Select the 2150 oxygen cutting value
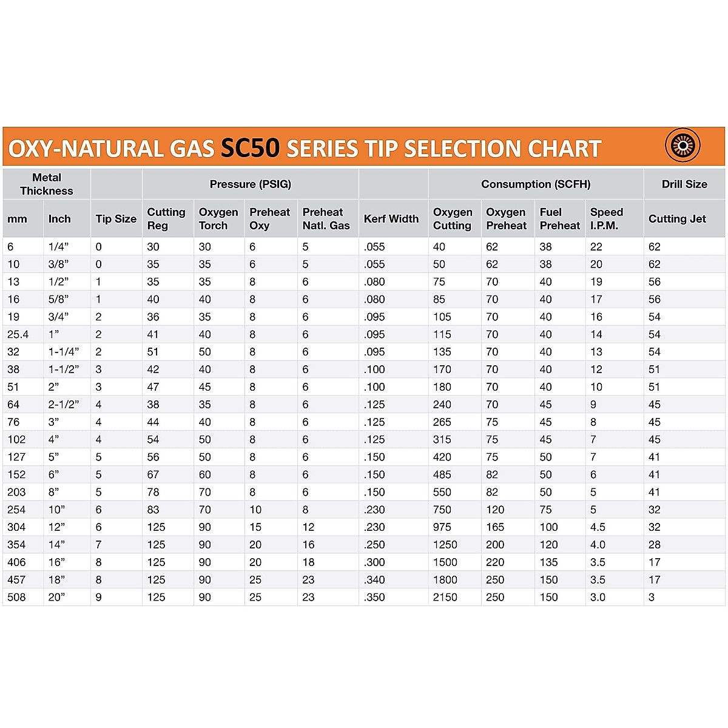Image resolution: width=728 pixels, height=728 pixels. [445, 597]
